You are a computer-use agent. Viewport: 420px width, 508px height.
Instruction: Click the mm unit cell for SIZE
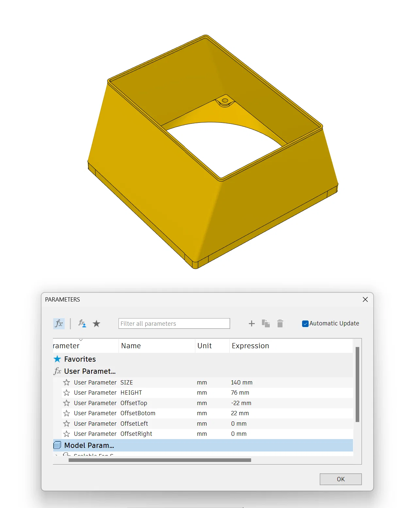click(202, 383)
